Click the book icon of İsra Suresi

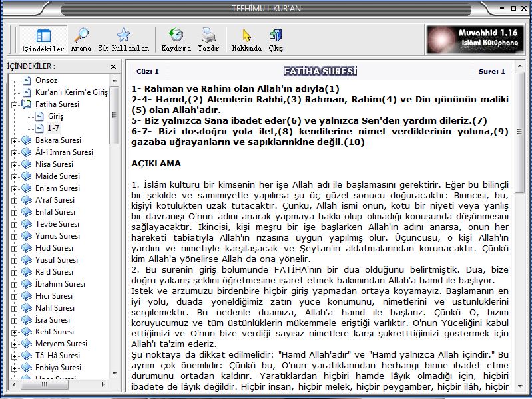[x=27, y=320]
